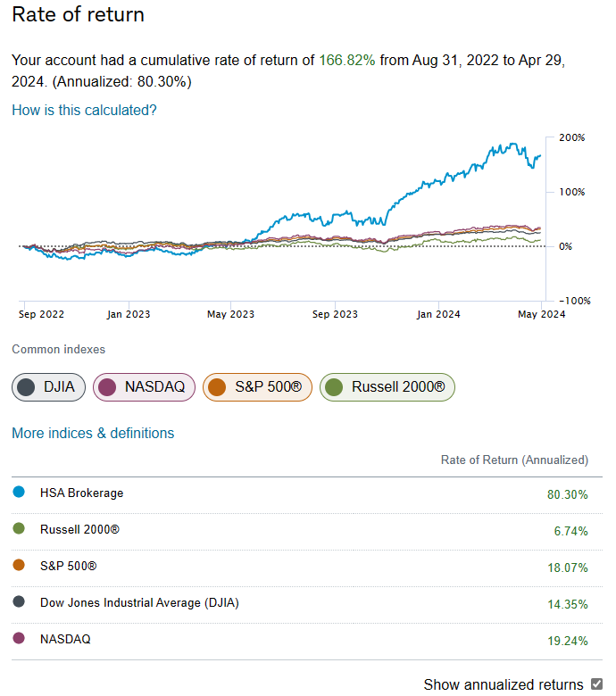The height and width of the screenshot is (696, 616).
Task: Click green Russell 2000 legend dot
Action: 19,529
